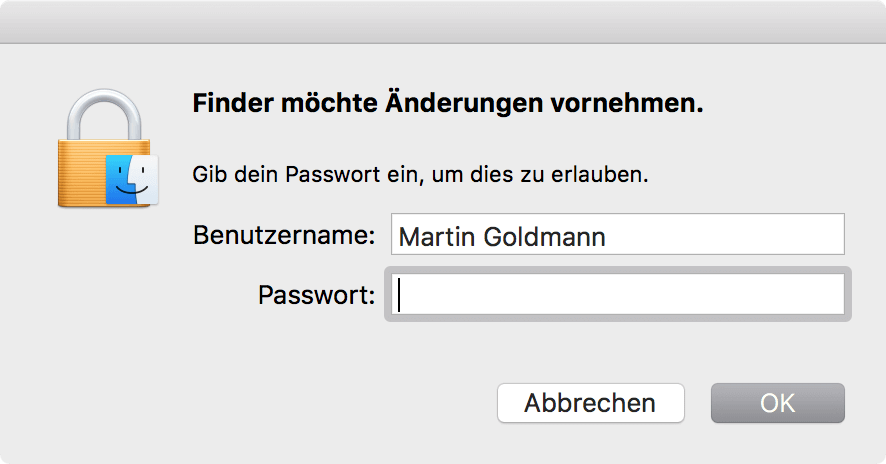Click the text cursor in the Passwort field

click(399, 294)
